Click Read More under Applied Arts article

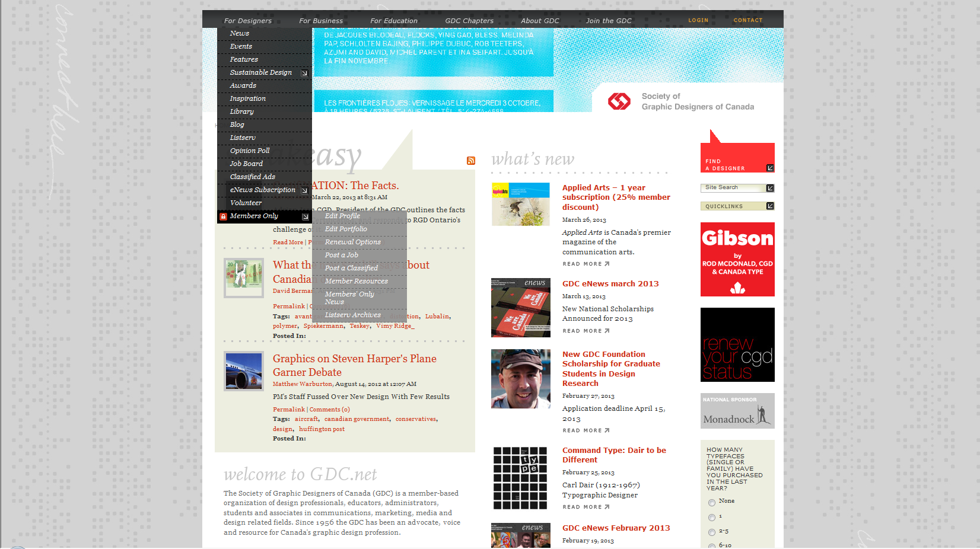[586, 264]
